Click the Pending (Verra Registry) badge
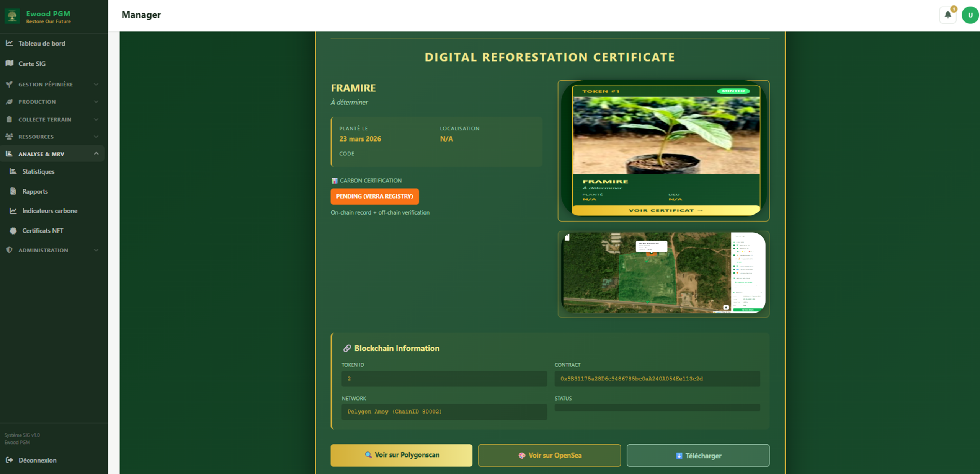The width and height of the screenshot is (980, 474). point(374,196)
